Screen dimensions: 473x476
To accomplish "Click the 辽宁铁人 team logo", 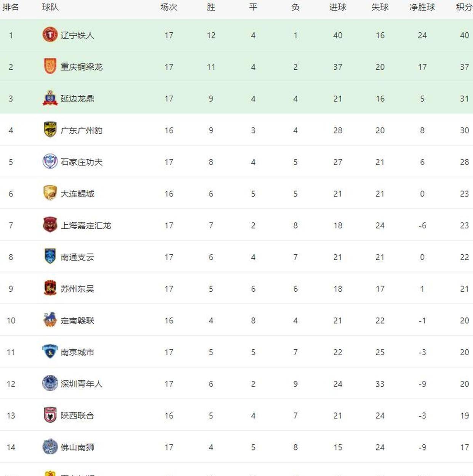I will pos(50,35).
